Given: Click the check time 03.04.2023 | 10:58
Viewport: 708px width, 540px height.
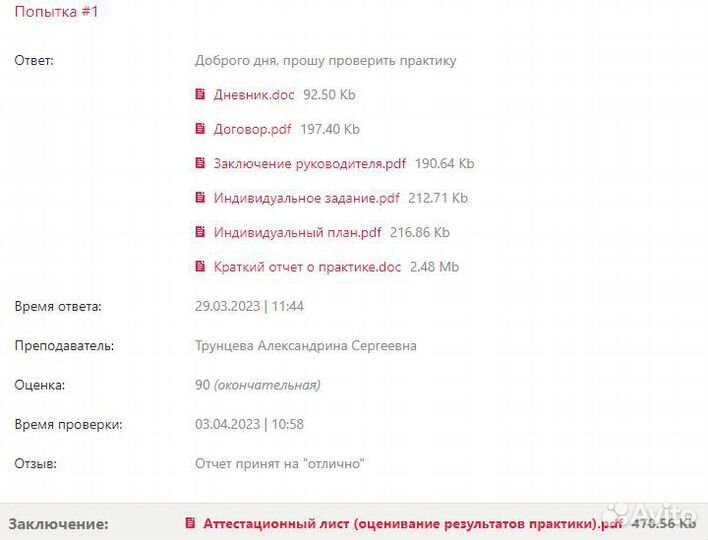Looking at the screenshot, I should [x=249, y=424].
